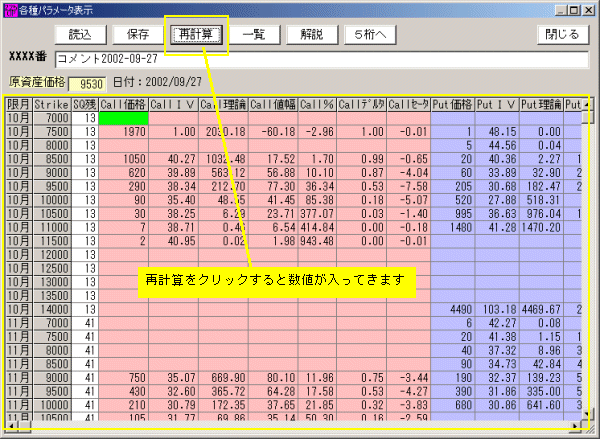Click Put price cell 995
Screen dimensions: 600x439
(453, 214)
